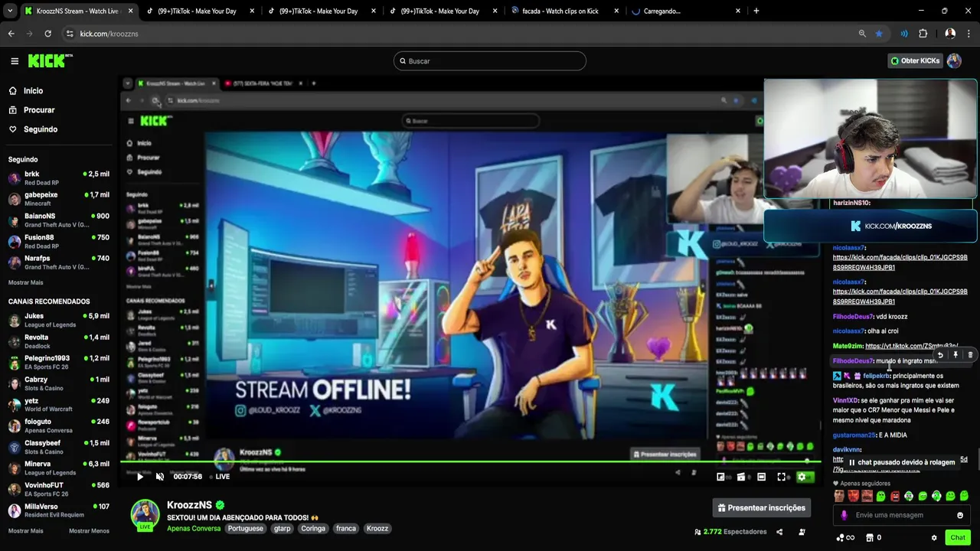Screen dimensions: 980x551
Task: Expand recommended list with Mostrar Mais
Action: [25, 531]
